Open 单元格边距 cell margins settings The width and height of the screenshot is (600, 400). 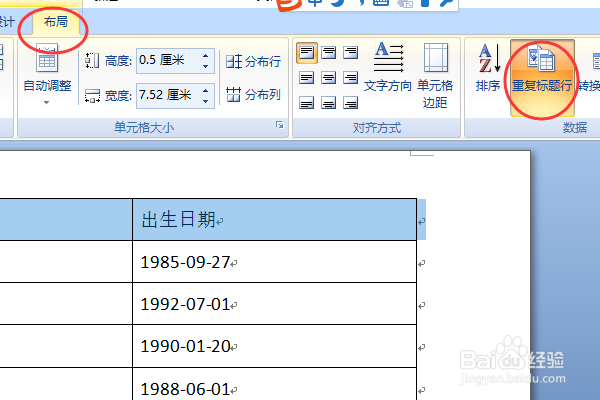(x=435, y=76)
